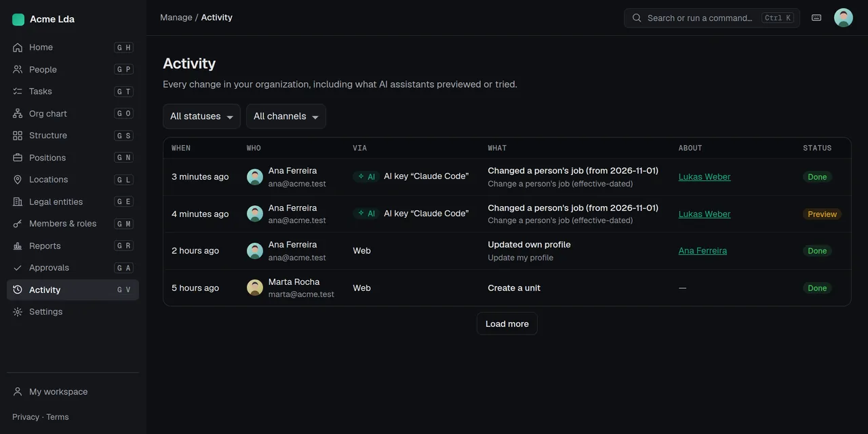Click the My workspace person icon
This screenshot has width=868, height=434.
[18, 392]
